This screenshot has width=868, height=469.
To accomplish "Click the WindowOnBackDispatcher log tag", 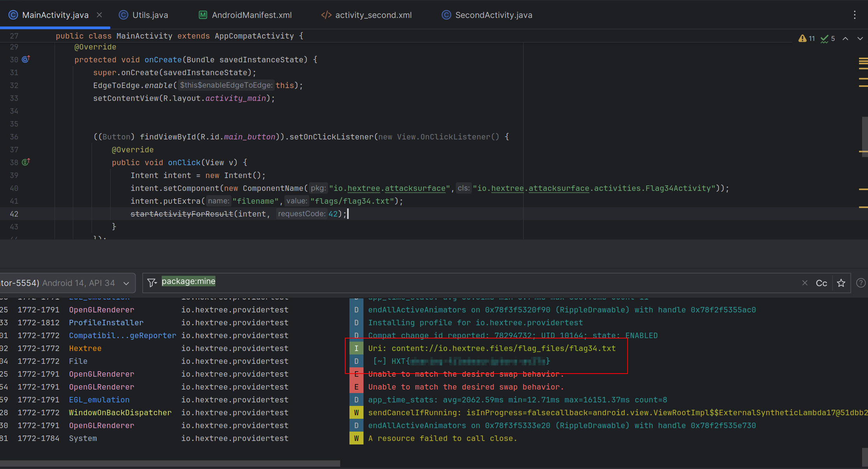I will [120, 413].
